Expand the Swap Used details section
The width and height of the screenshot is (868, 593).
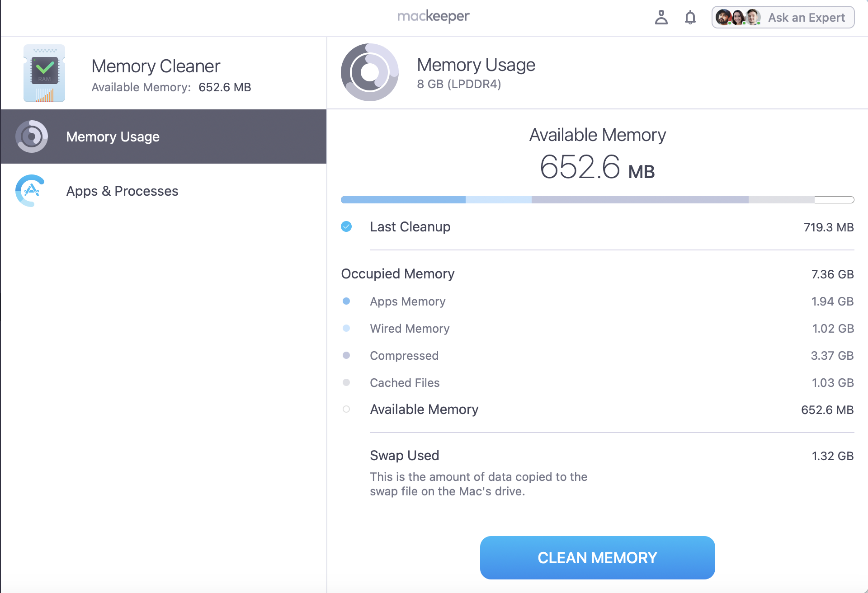404,455
